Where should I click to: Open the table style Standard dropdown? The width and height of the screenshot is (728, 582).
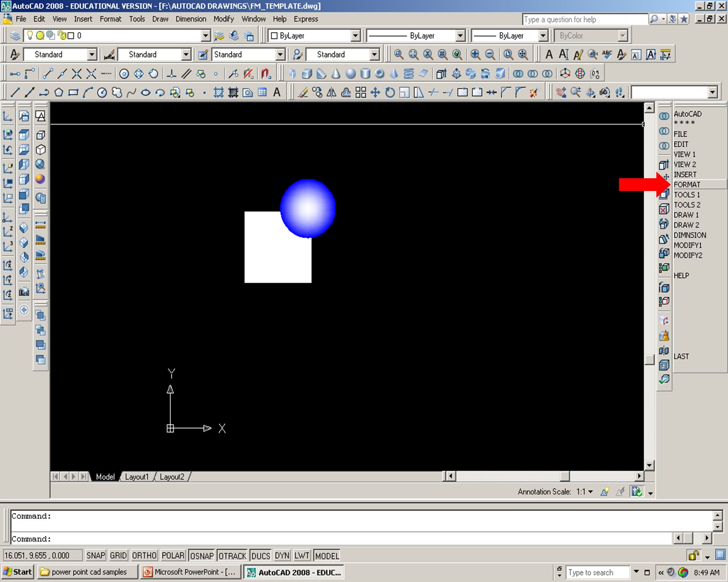tap(280, 54)
